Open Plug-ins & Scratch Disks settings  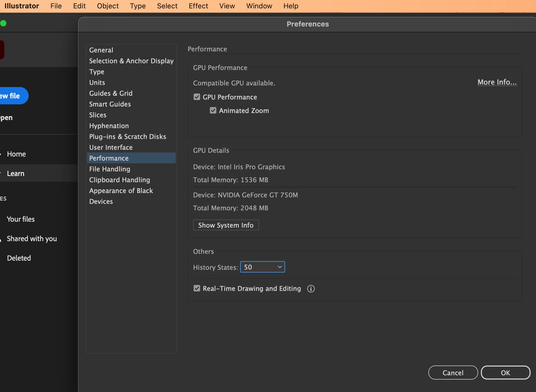128,137
